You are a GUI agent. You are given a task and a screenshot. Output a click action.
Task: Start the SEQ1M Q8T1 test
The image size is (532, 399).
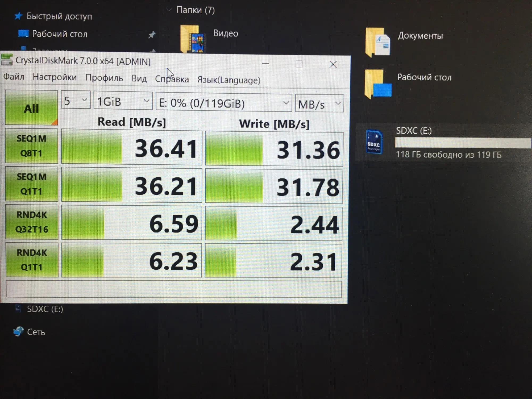[x=31, y=146]
